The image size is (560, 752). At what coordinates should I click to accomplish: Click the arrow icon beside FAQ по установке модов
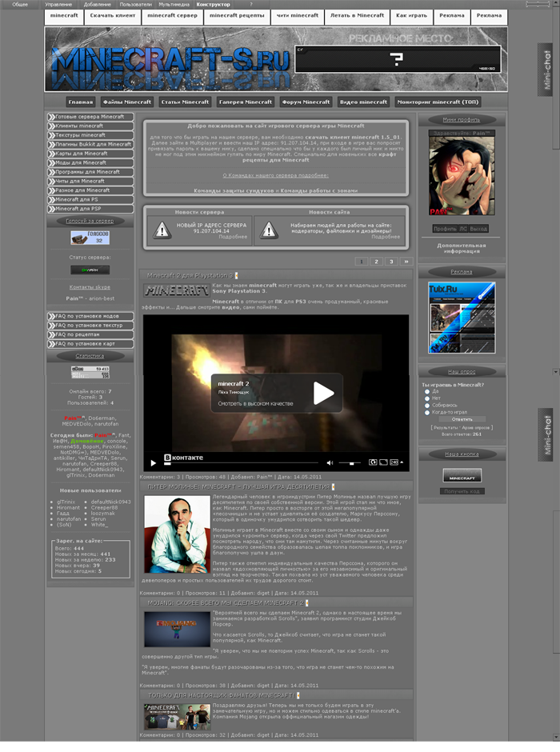coord(51,316)
